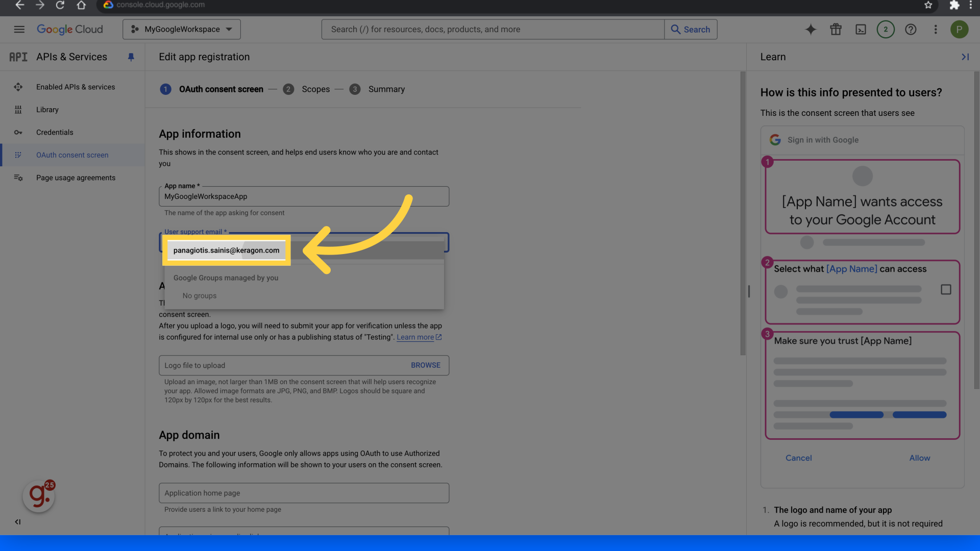The width and height of the screenshot is (980, 551).
Task: Click the Sign in with Google preview header
Action: [862, 140]
